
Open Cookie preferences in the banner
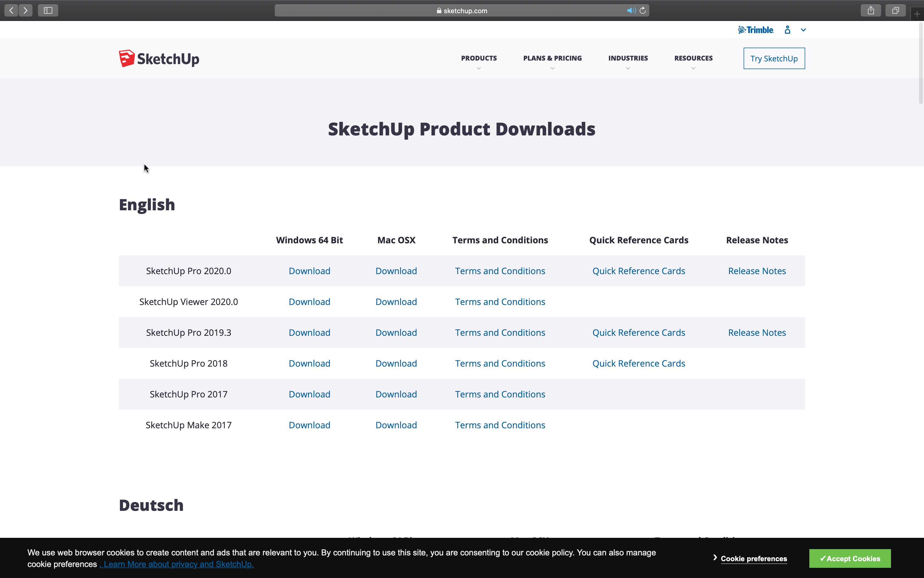point(754,559)
